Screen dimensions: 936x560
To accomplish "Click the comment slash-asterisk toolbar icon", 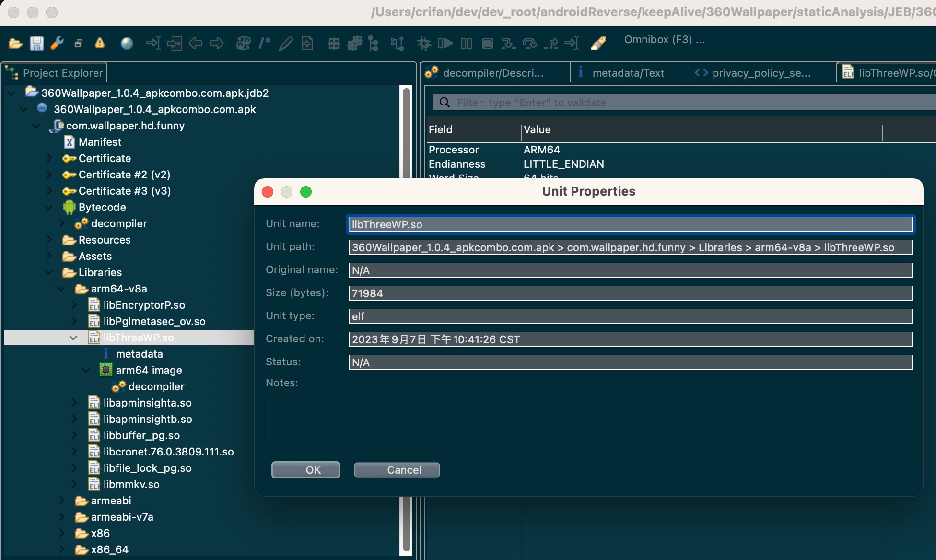I will point(265,44).
